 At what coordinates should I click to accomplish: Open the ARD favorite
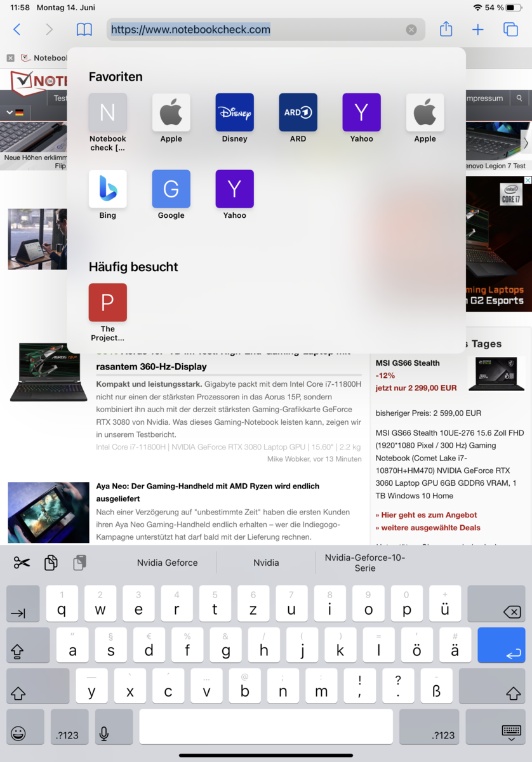tap(298, 119)
